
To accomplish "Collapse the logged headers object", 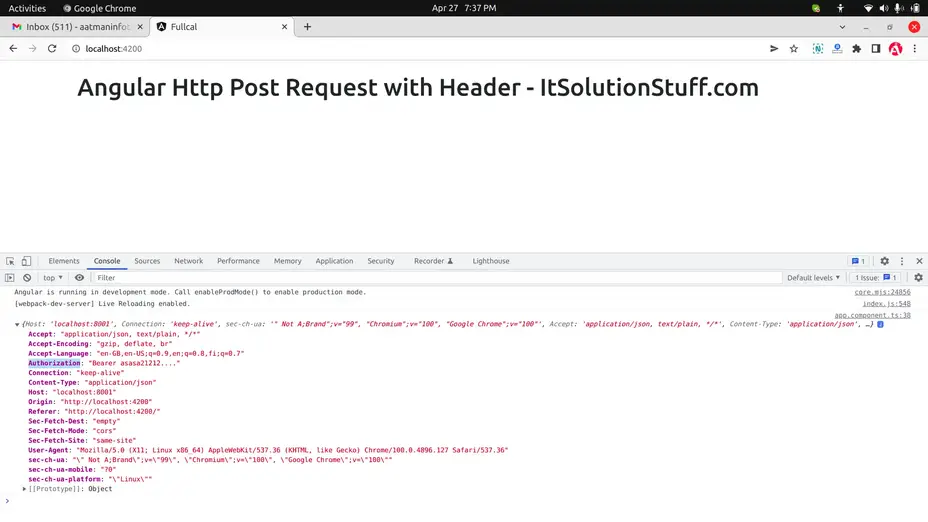I will pyautogui.click(x=17, y=324).
